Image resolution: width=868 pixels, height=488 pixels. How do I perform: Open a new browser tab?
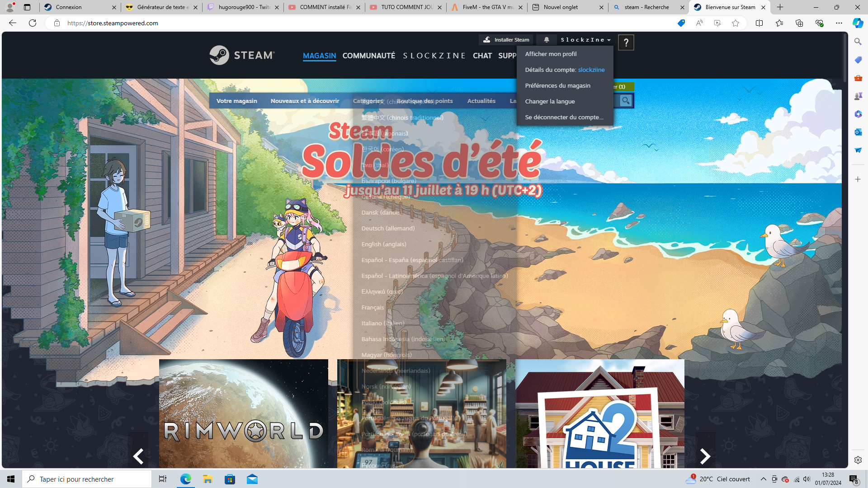click(x=780, y=7)
